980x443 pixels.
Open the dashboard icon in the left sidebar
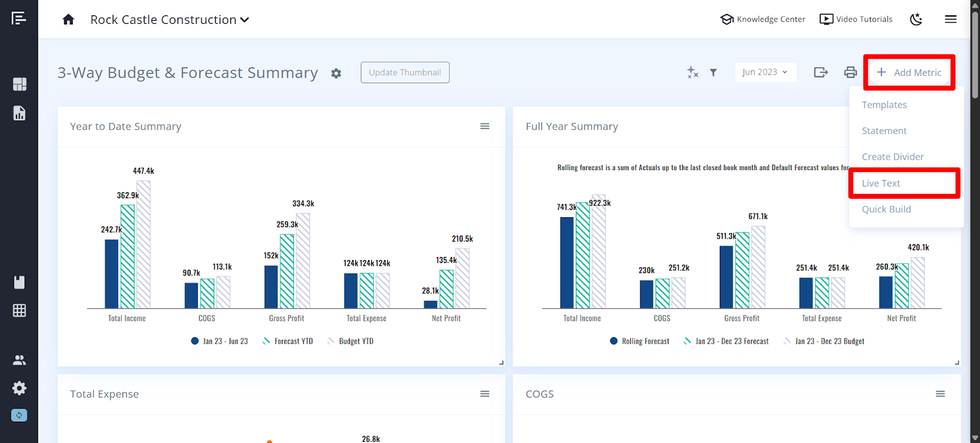click(x=20, y=84)
